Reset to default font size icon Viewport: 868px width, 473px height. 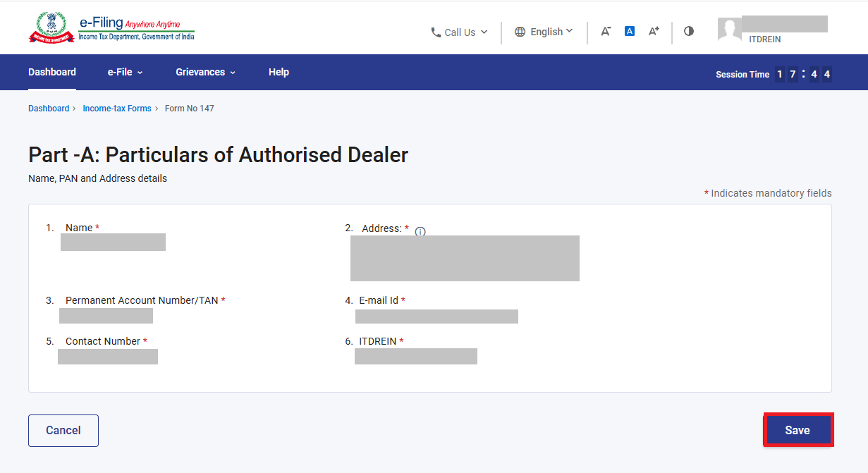coord(630,31)
